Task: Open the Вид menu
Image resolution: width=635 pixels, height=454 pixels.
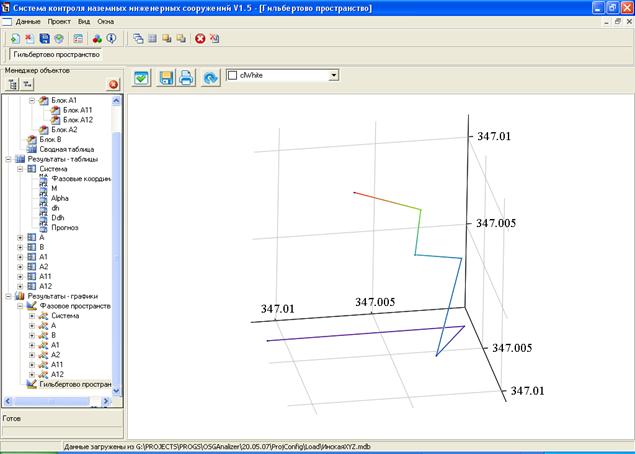Action: pyautogui.click(x=84, y=21)
